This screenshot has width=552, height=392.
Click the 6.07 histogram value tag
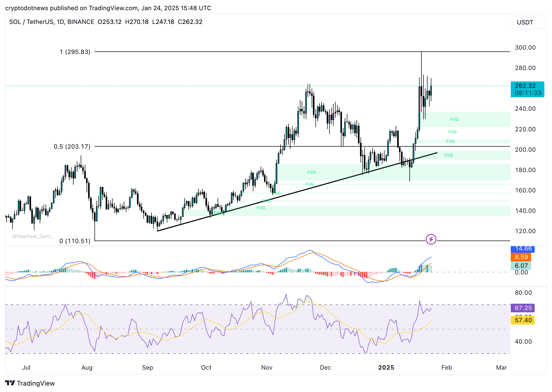coord(521,266)
